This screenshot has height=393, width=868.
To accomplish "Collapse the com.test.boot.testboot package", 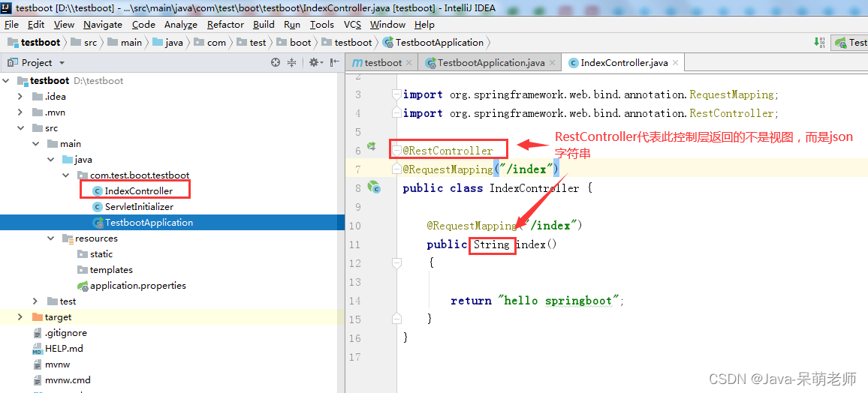I will pyautogui.click(x=66, y=175).
